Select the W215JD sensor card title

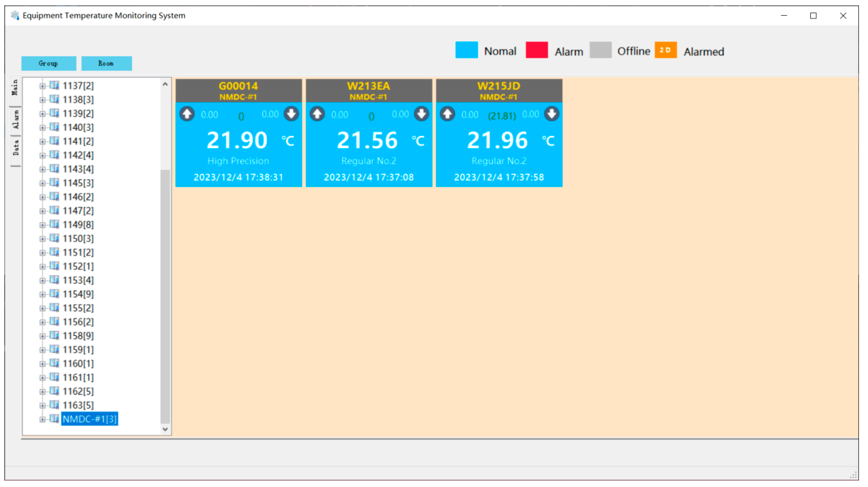(499, 86)
